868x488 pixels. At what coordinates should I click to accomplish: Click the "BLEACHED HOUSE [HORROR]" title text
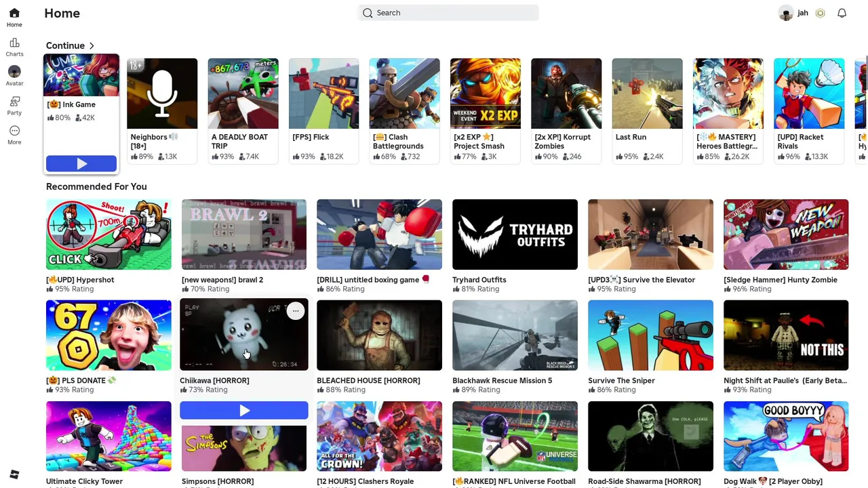[368, 381]
